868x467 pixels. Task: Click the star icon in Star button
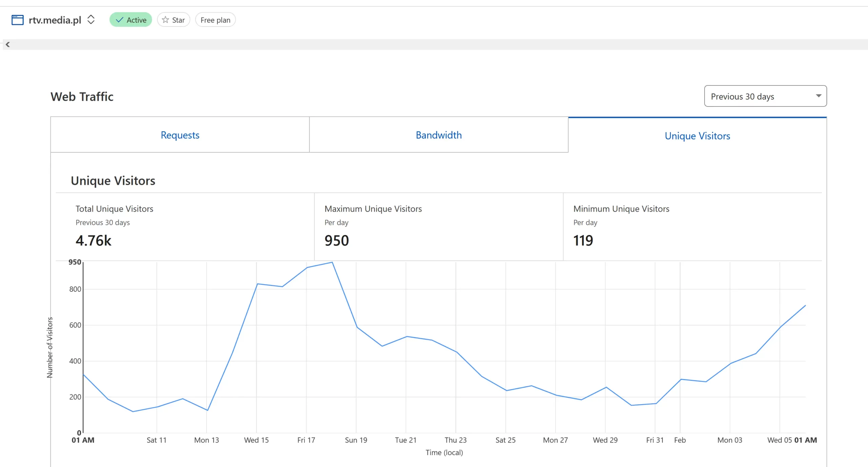[165, 20]
